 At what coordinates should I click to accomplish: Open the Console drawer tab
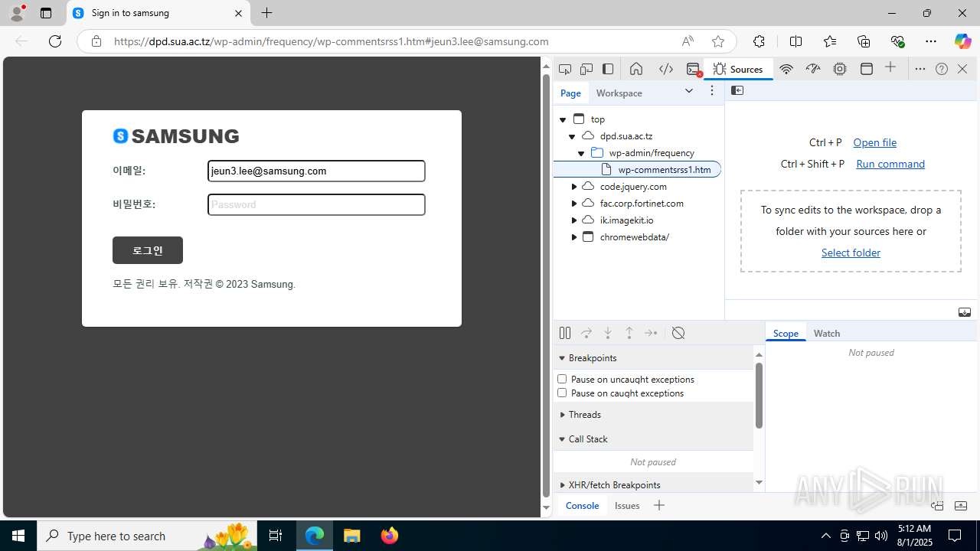582,505
